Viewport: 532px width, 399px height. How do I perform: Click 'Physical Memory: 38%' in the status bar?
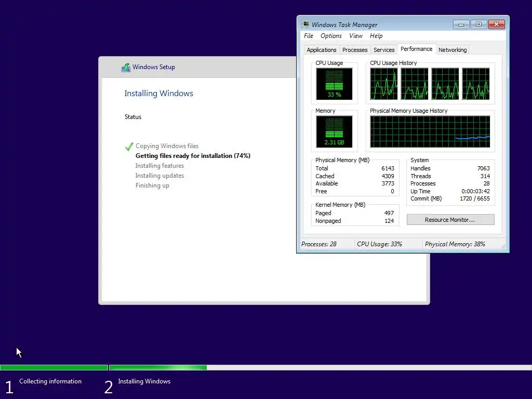[x=455, y=244]
